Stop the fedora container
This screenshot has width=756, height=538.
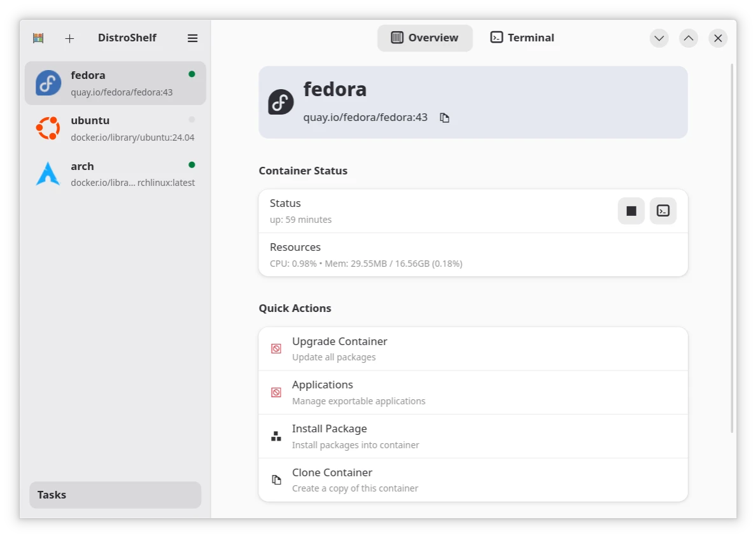(631, 211)
